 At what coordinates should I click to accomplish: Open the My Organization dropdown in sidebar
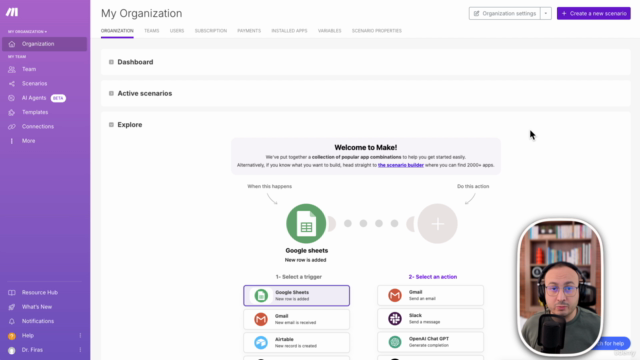coord(27,31)
